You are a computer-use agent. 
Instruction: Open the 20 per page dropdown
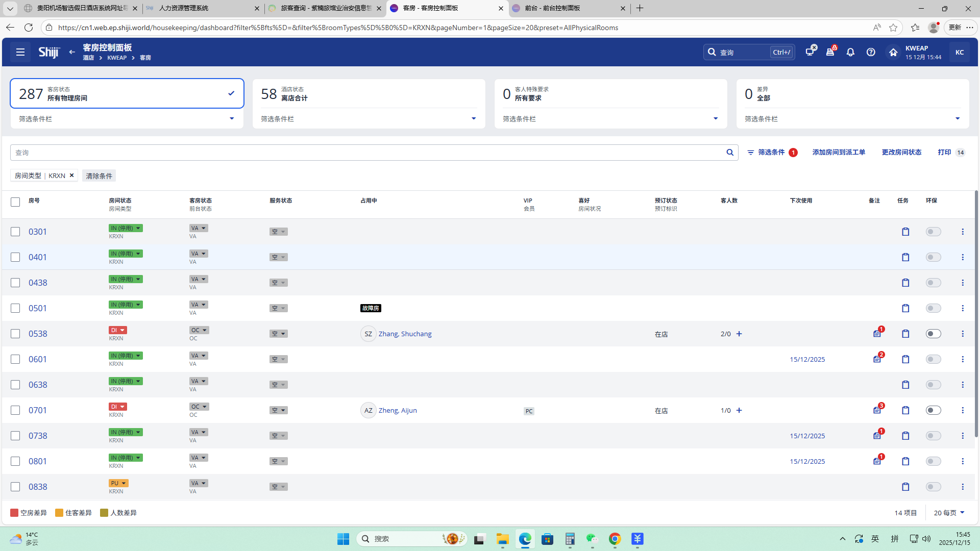[949, 513]
